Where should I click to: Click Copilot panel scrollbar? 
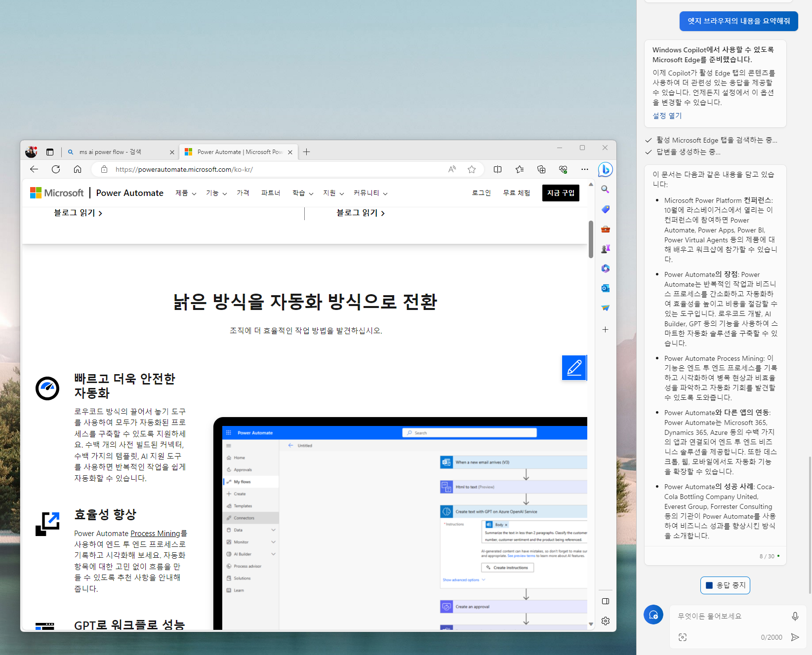coord(810,525)
